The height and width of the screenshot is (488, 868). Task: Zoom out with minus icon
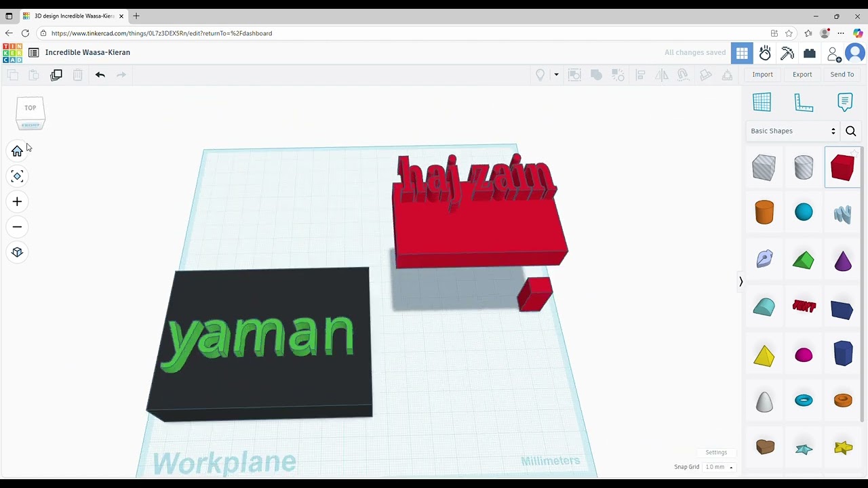click(17, 227)
